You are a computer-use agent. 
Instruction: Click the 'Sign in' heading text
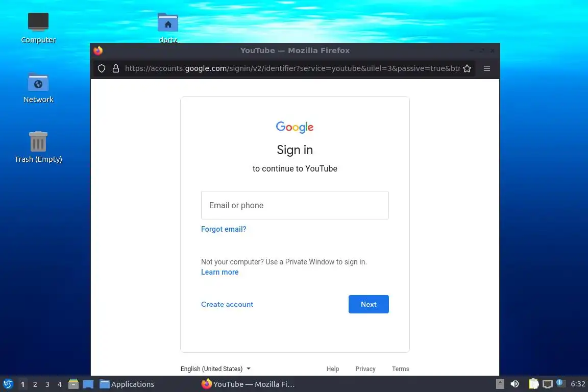295,150
